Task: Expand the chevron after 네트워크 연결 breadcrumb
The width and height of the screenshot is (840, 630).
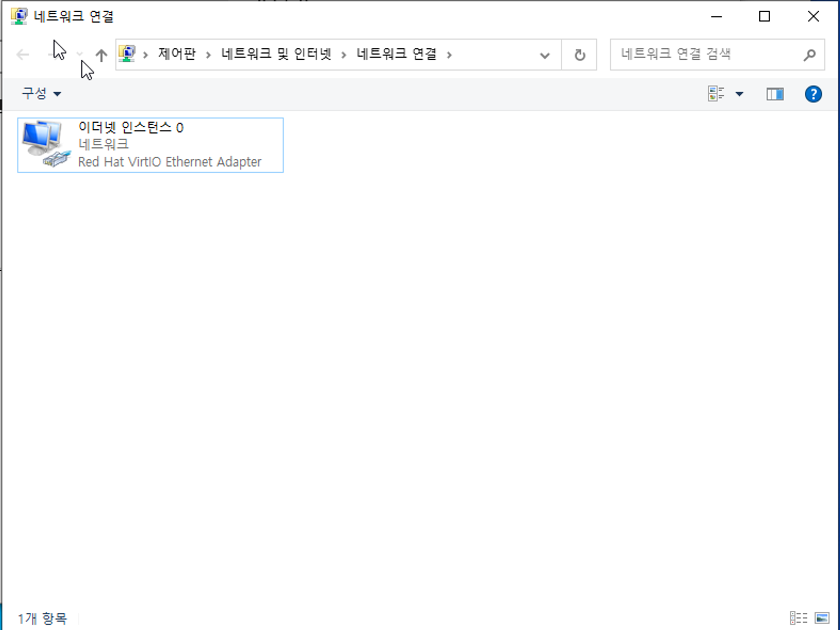Action: [449, 55]
